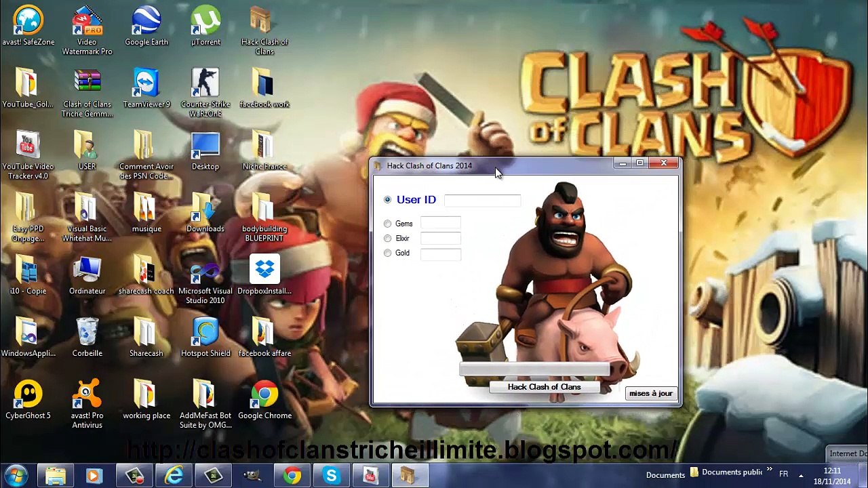The height and width of the screenshot is (488, 868).
Task: Launch Google Earth from the desktop
Action: 146,27
